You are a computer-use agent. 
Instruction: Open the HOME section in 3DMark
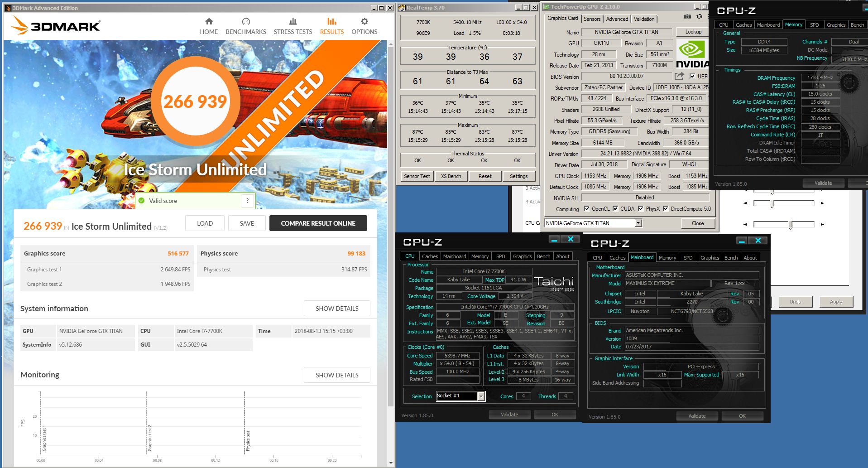pos(209,27)
